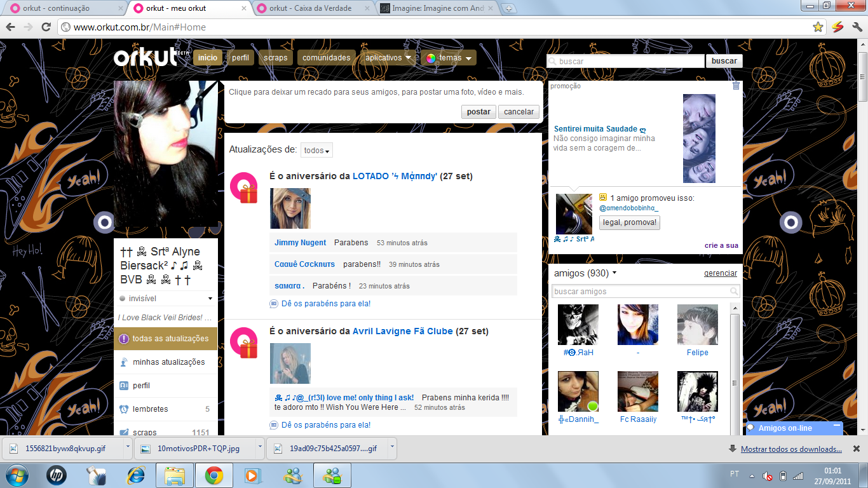Open dropdown for 1556821bywx8qkvup.gif download
868x488 pixels.
[127, 447]
